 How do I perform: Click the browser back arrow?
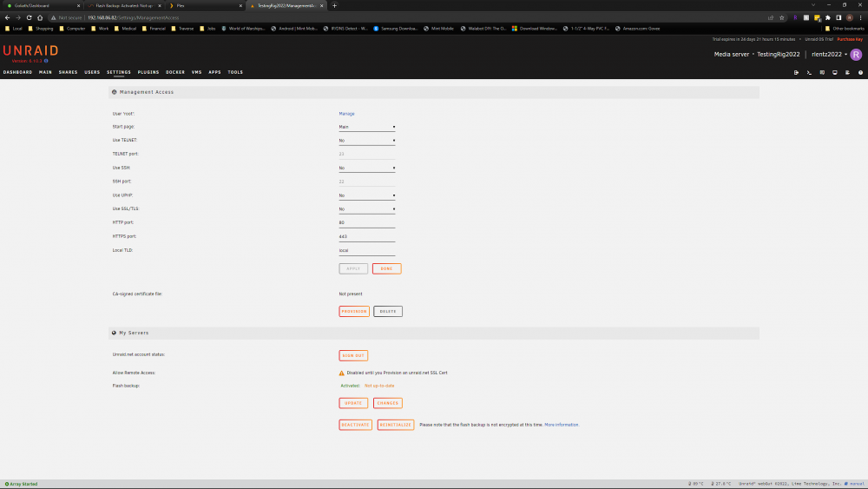point(7,17)
